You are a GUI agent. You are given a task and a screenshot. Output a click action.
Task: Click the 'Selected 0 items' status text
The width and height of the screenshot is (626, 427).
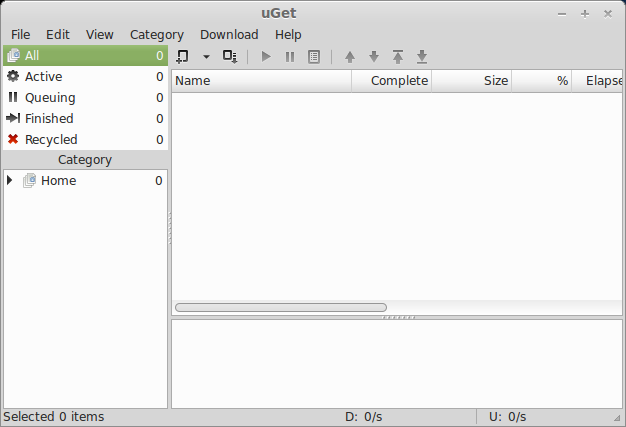[53, 417]
